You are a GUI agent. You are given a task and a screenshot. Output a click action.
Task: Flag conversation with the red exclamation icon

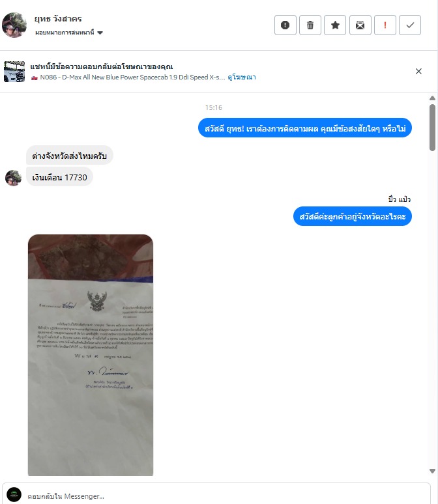pyautogui.click(x=385, y=25)
